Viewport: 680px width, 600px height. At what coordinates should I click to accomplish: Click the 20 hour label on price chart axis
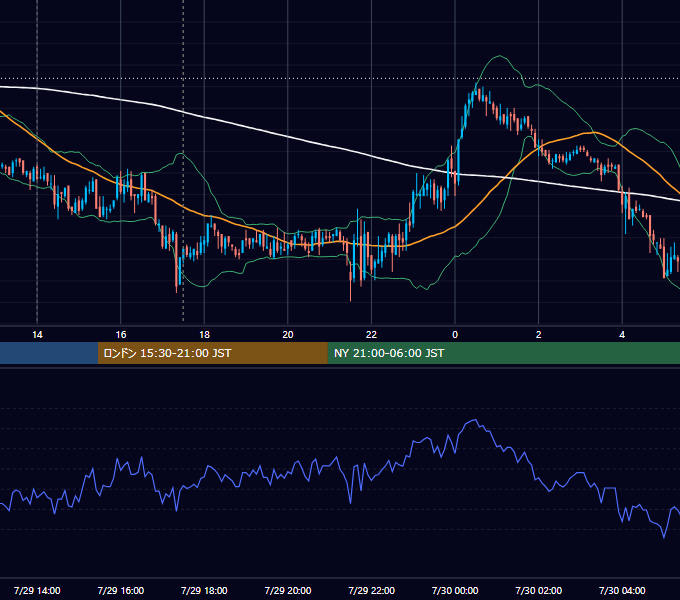288,335
